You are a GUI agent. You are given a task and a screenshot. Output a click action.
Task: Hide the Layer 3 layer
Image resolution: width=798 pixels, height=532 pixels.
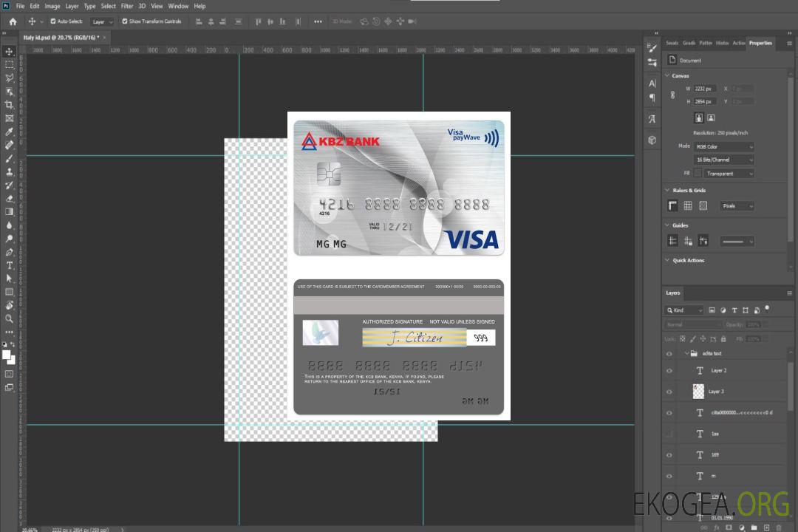point(669,392)
